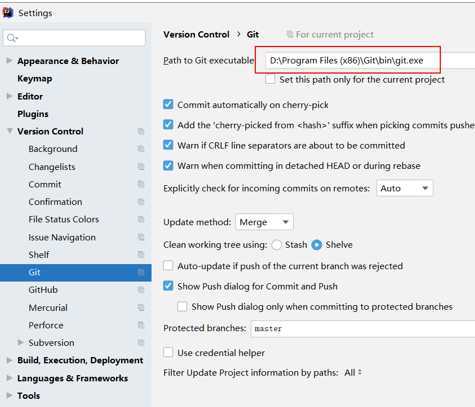Click the Path to Git executable field
Image resolution: width=475 pixels, height=407 pixels.
pos(370,60)
